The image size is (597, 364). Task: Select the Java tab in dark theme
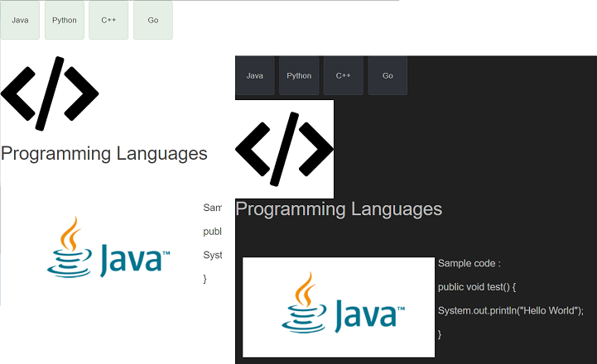[x=255, y=75]
